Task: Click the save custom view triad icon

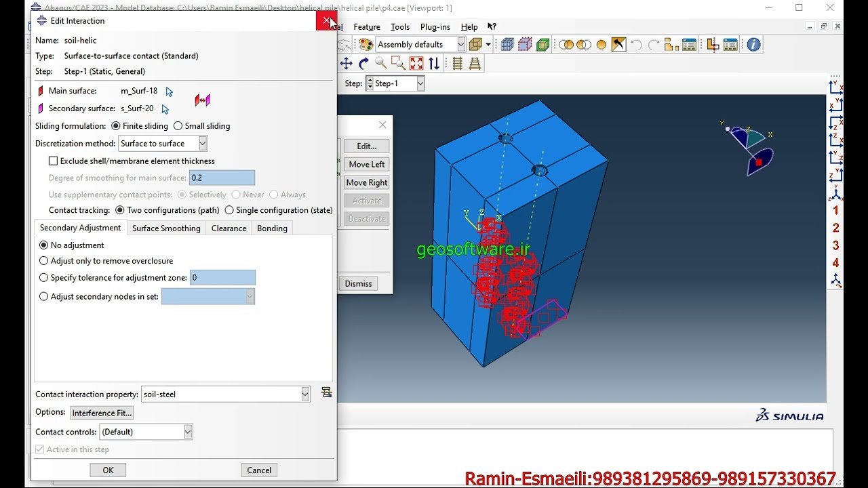Action: tap(836, 281)
